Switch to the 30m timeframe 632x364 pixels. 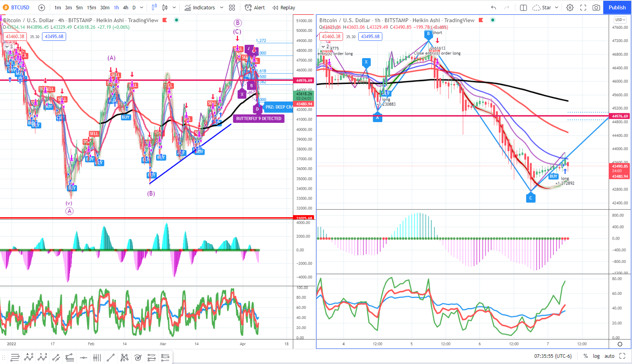coord(105,7)
